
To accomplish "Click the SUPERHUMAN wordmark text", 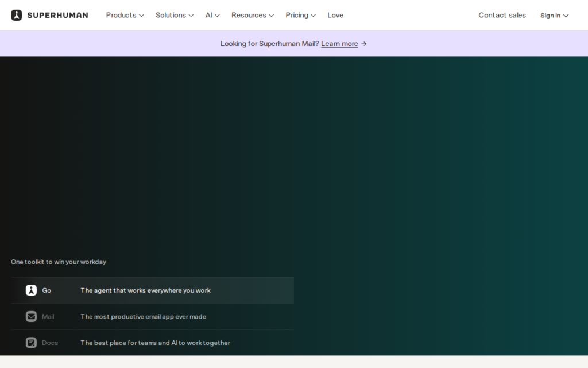I will click(x=58, y=15).
